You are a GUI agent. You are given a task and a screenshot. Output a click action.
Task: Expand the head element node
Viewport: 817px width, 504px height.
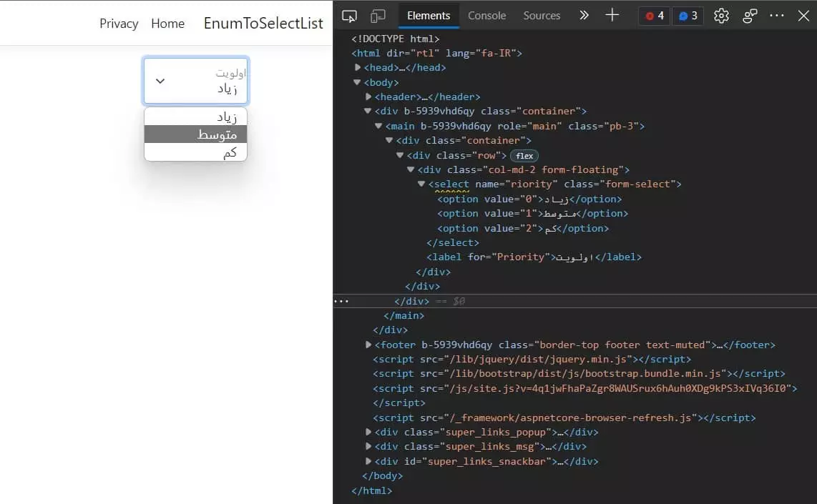pyautogui.click(x=358, y=67)
